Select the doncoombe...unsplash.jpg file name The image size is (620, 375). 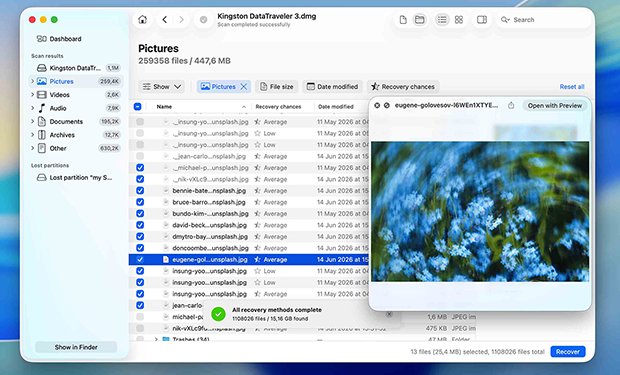click(210, 248)
